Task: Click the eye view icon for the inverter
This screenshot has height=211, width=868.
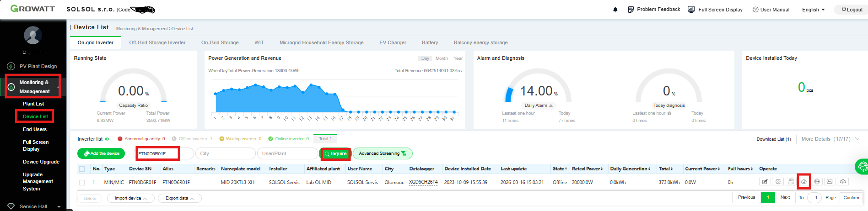Action: (803, 182)
